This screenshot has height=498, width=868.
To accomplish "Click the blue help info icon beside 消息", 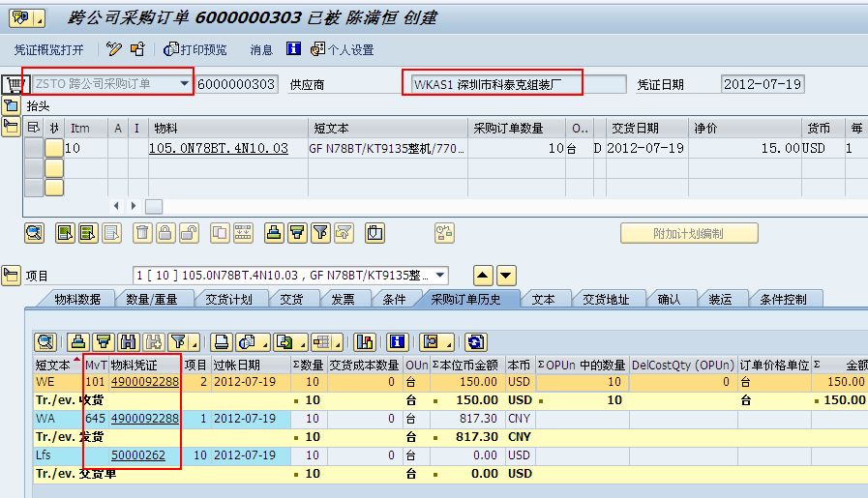I will click(293, 48).
